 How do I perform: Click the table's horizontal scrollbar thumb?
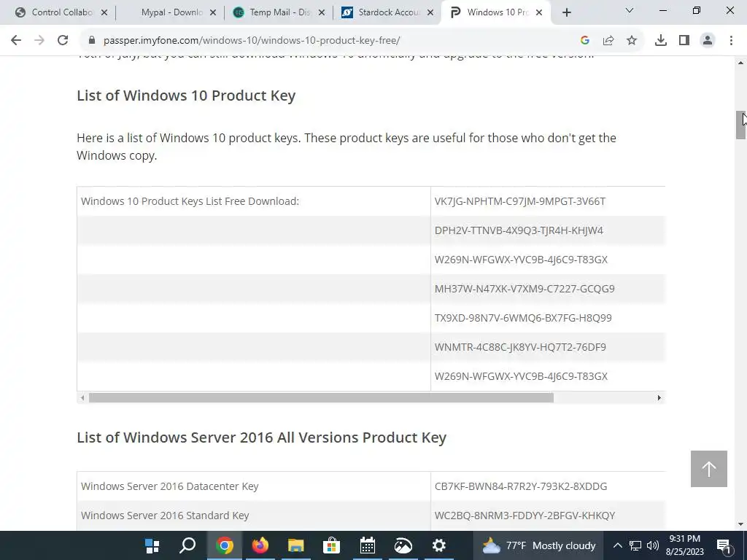pos(321,397)
